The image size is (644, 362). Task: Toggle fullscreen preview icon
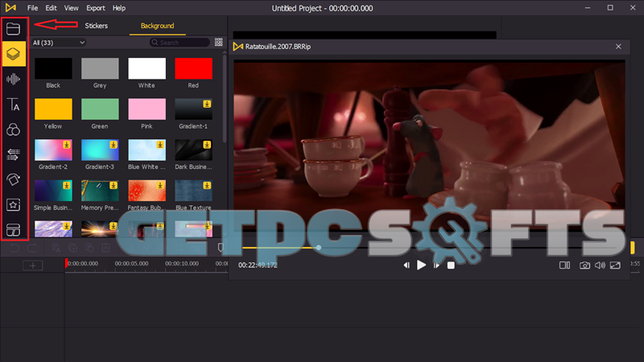(615, 265)
